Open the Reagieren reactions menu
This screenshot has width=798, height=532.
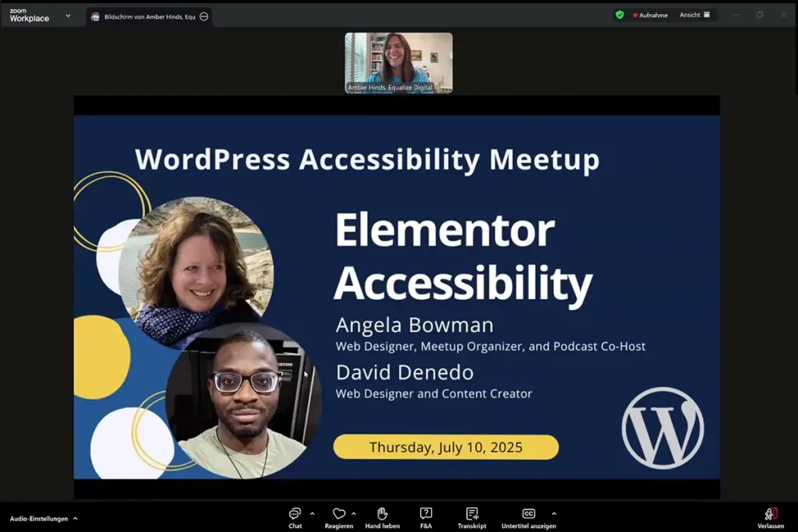pos(339,518)
